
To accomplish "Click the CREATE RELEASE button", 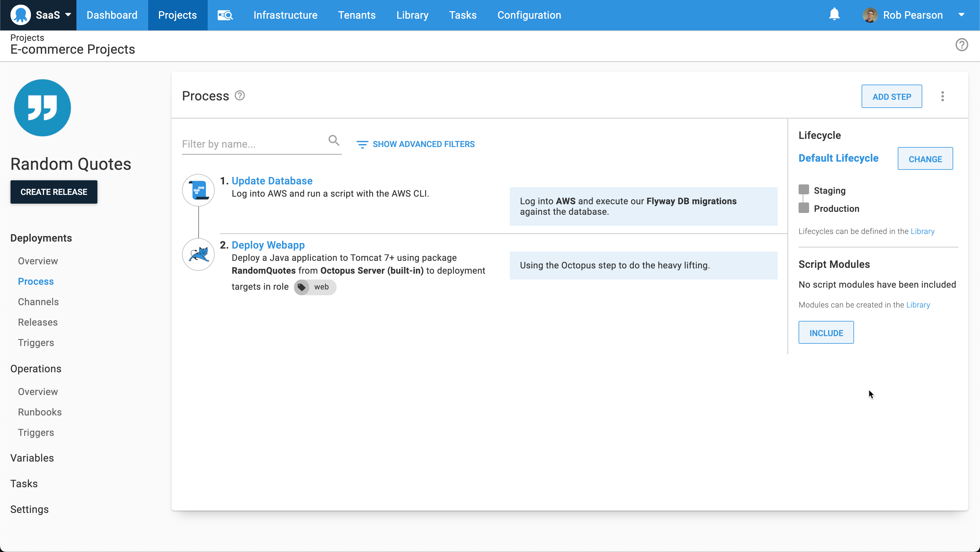I will coord(54,192).
